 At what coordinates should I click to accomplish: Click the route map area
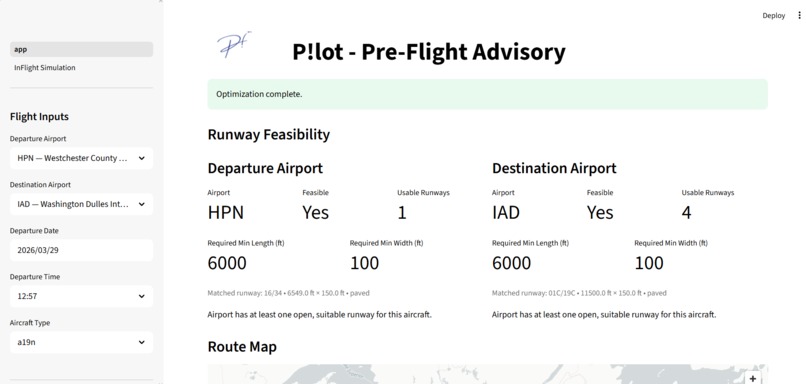[487, 374]
